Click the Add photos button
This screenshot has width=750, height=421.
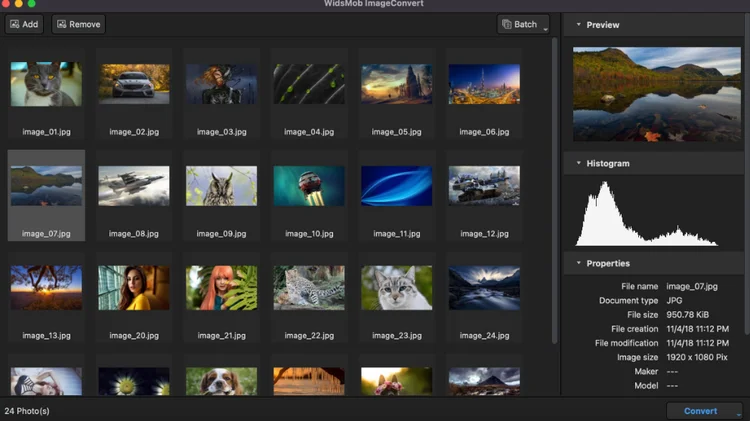point(24,24)
